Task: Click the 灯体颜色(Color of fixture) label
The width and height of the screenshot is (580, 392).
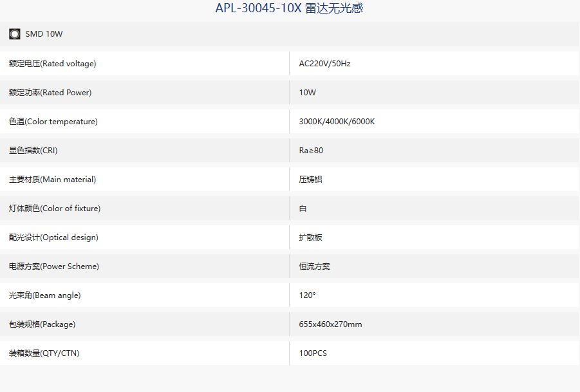Action: (55, 208)
